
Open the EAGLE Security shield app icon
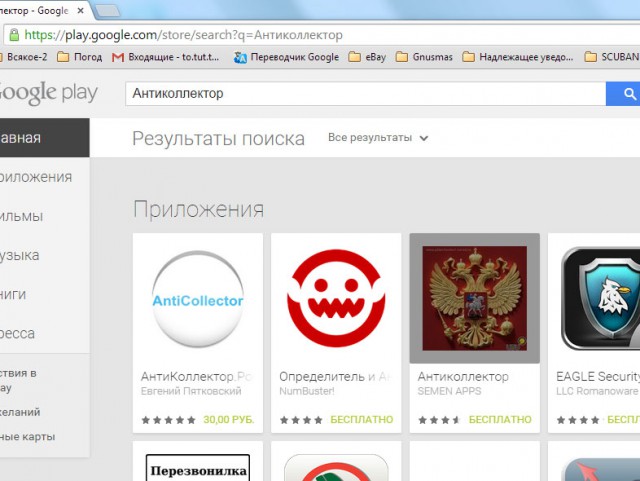coord(600,298)
